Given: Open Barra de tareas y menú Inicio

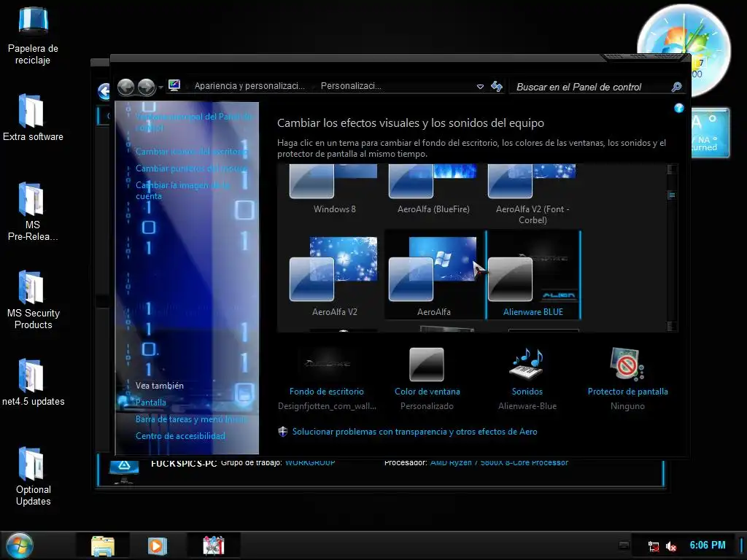Looking at the screenshot, I should click(191, 419).
